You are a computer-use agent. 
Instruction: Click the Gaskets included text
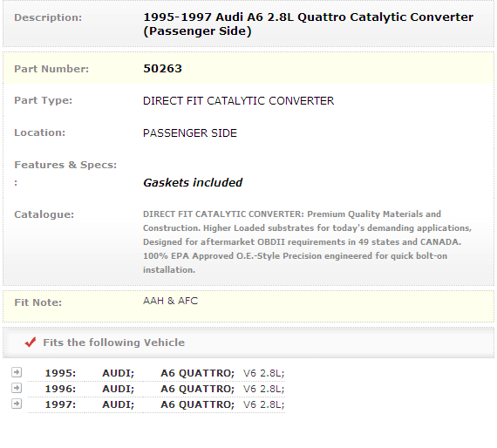pyautogui.click(x=193, y=183)
